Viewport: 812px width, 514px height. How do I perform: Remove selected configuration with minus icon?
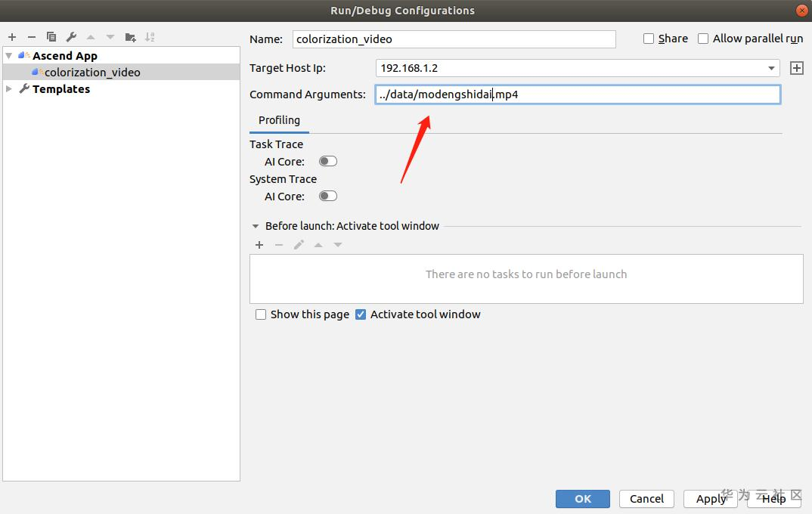pyautogui.click(x=32, y=37)
